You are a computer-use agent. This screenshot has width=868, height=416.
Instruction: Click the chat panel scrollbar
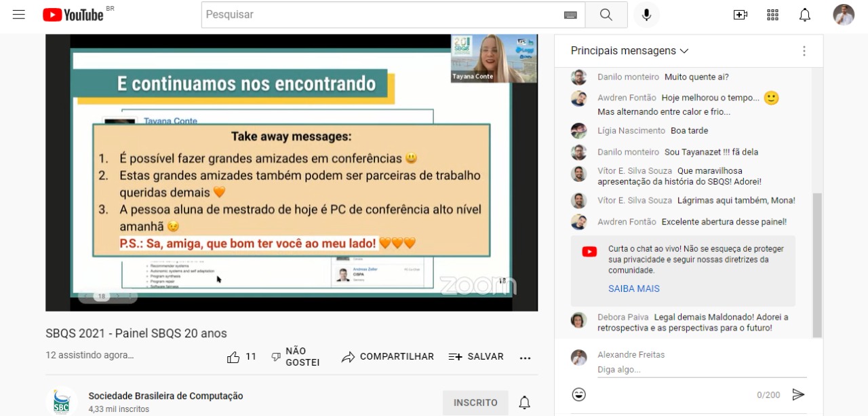(817, 265)
